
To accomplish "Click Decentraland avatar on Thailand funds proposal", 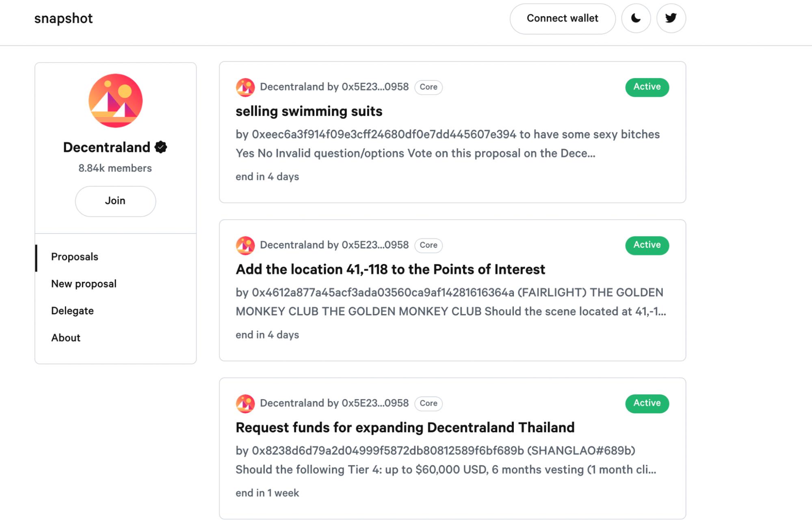I will [245, 403].
